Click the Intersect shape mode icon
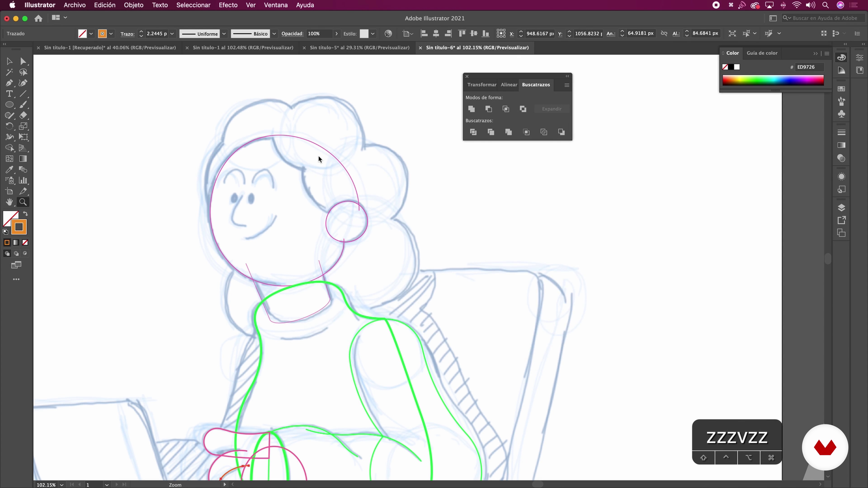 tap(506, 109)
